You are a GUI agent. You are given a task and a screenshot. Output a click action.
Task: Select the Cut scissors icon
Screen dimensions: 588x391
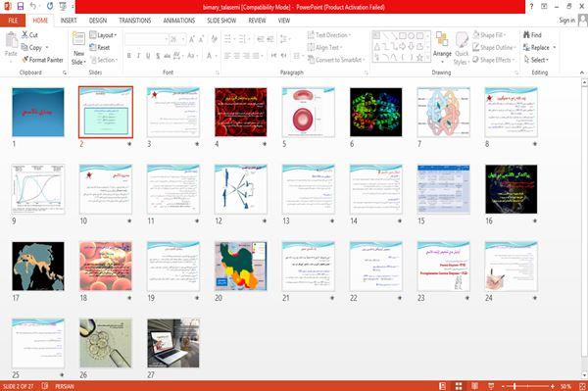[24, 35]
